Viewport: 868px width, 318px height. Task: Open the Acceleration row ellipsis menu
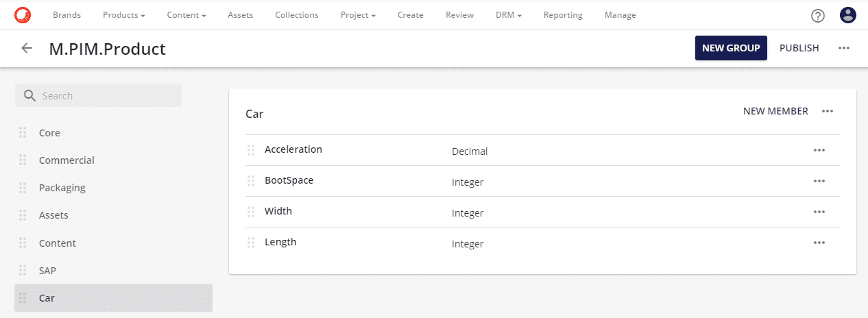(x=819, y=150)
